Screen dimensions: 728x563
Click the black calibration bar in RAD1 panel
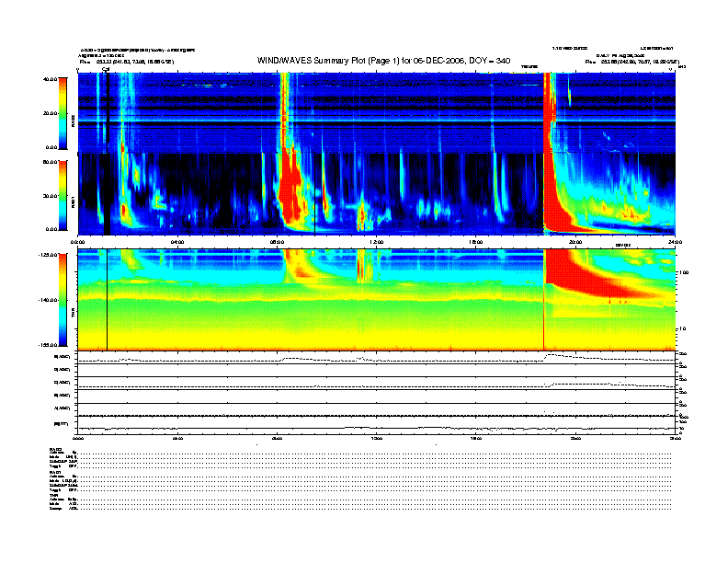[x=107, y=194]
